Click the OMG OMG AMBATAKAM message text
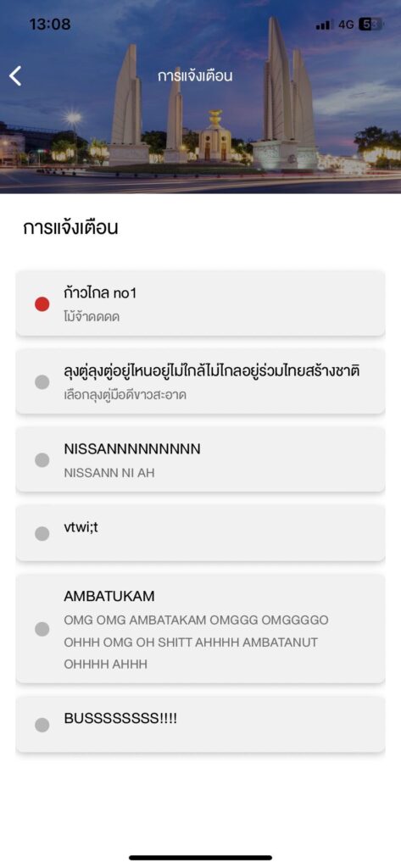This screenshot has width=401, height=868. (196, 643)
